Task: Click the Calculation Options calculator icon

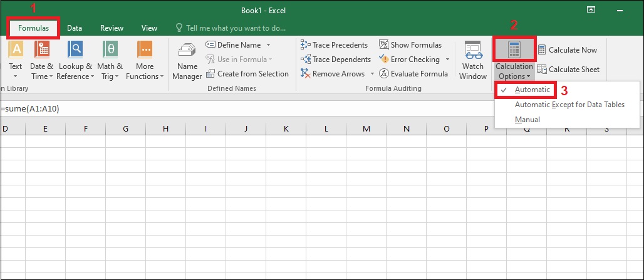Action: pos(514,49)
